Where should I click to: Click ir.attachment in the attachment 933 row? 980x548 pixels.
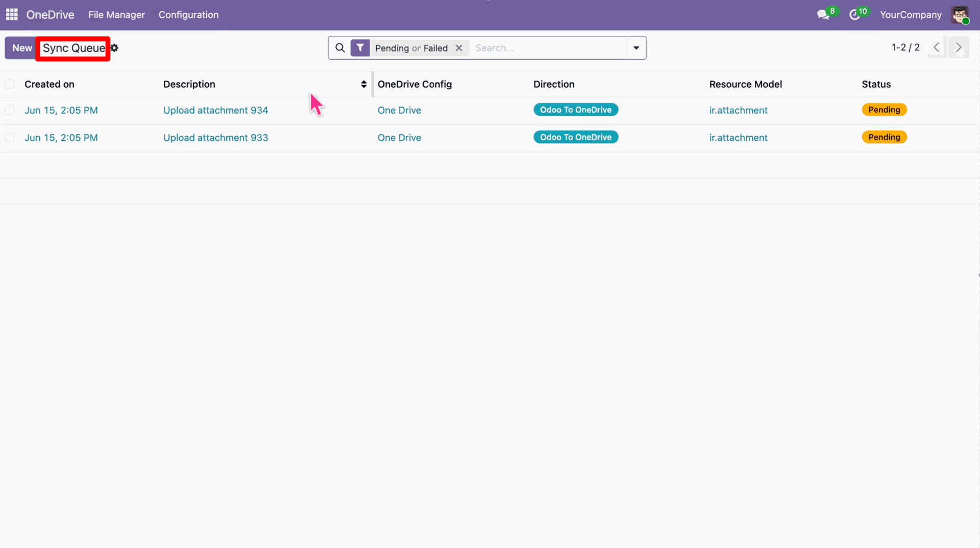pyautogui.click(x=738, y=138)
